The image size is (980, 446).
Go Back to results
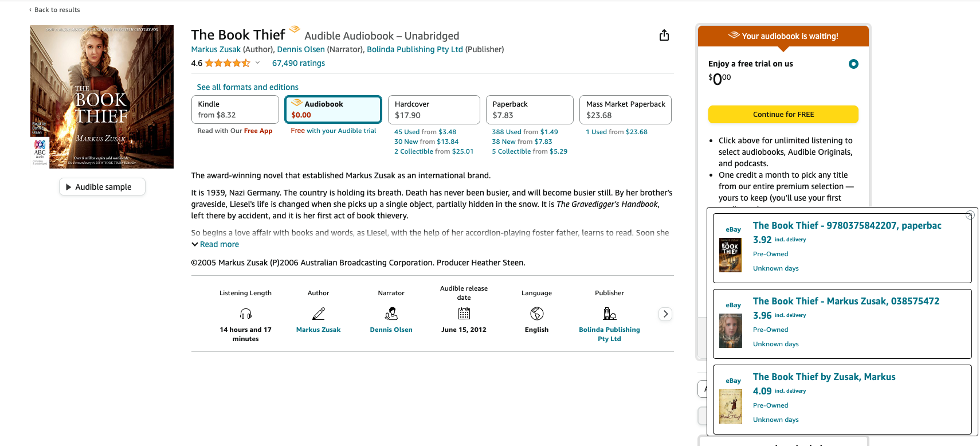pyautogui.click(x=54, y=10)
